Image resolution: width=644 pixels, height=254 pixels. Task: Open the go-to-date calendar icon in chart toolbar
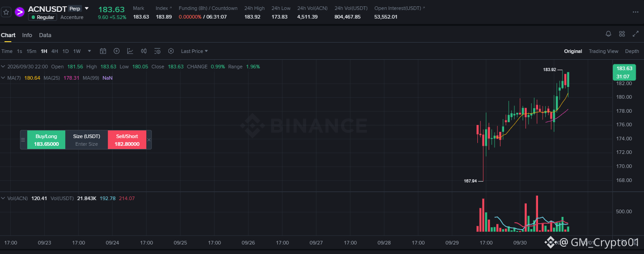click(103, 51)
